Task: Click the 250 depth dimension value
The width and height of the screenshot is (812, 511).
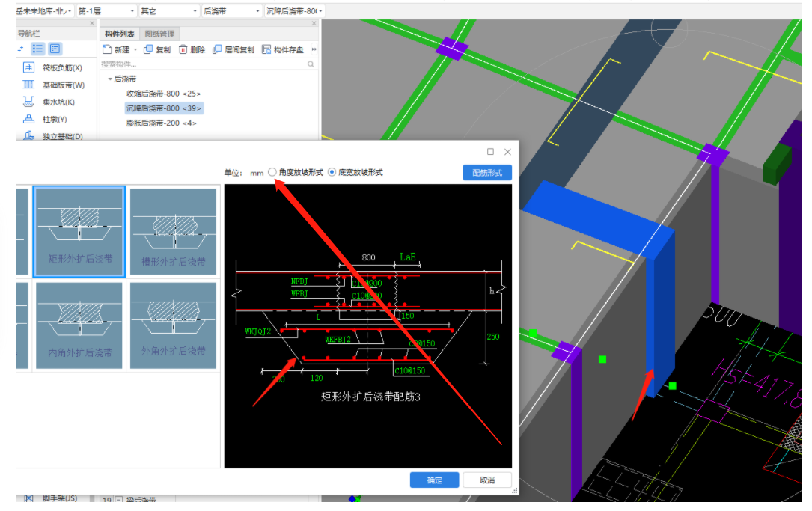Action: (x=493, y=337)
